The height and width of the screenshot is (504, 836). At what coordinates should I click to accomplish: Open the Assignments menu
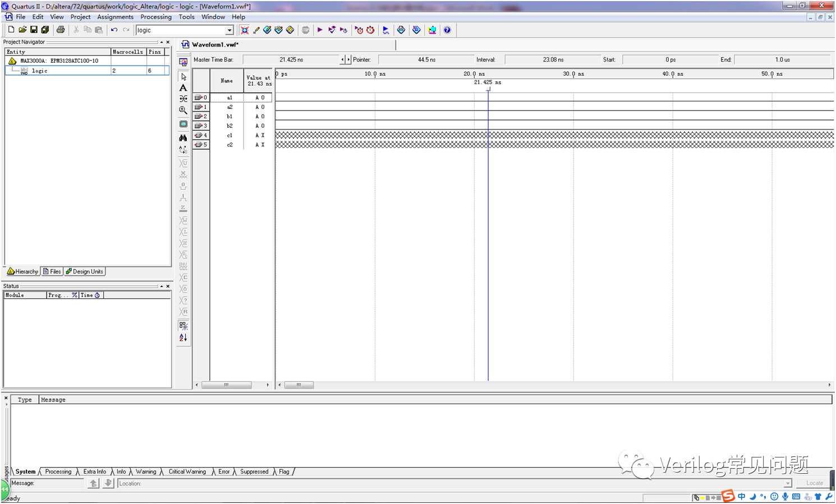click(x=116, y=17)
